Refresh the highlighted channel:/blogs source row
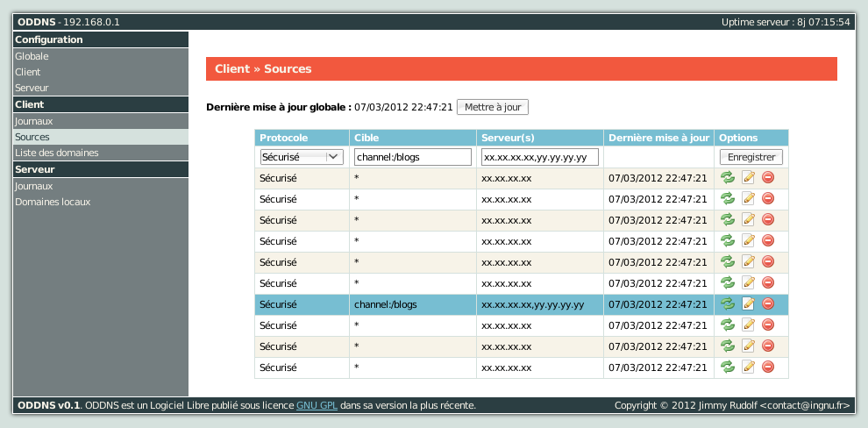 (x=727, y=303)
